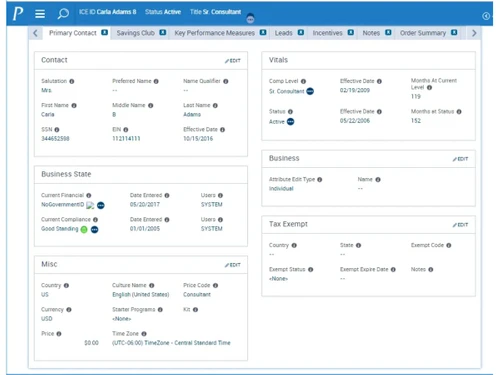Screen dimensions: 500x375
Task: Open the Savings Club tab
Action: coord(136,33)
